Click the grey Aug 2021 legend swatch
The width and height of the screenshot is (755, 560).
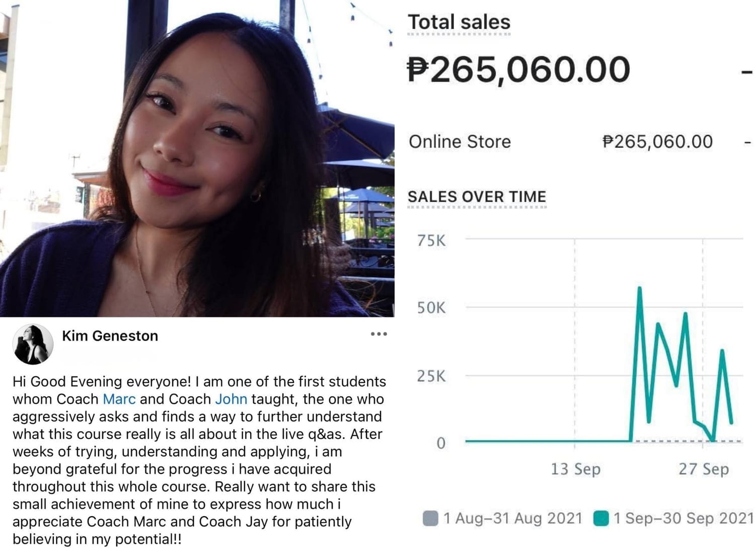430,518
